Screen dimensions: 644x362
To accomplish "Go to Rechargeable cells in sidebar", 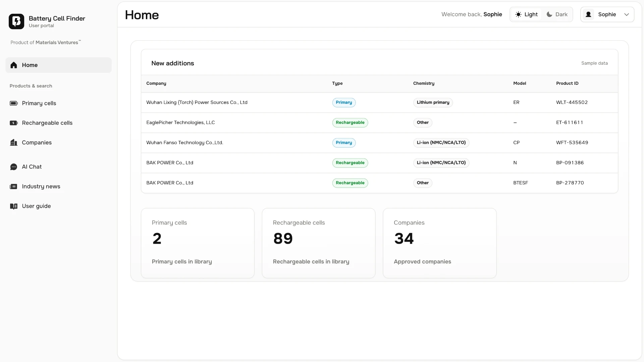I will (58, 123).
